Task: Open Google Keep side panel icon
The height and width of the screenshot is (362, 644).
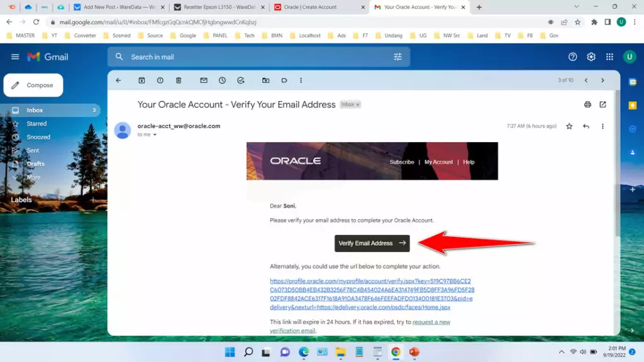Action: [633, 106]
